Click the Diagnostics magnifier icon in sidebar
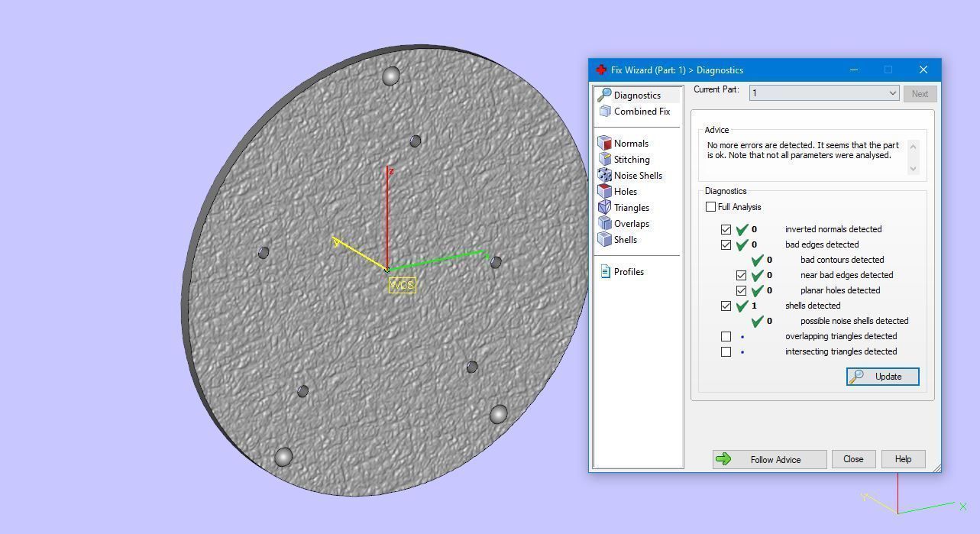This screenshot has height=534, width=980. pos(604,95)
